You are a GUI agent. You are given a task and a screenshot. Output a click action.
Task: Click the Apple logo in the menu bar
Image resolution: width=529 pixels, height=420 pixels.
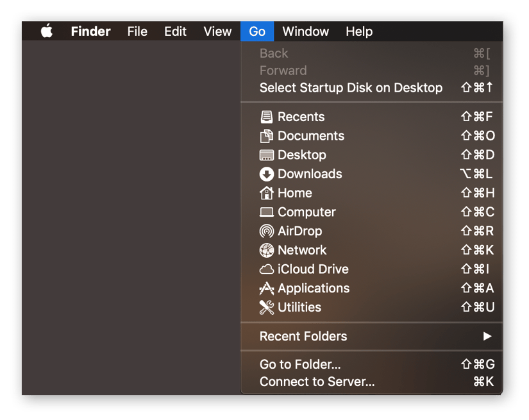pyautogui.click(x=46, y=31)
